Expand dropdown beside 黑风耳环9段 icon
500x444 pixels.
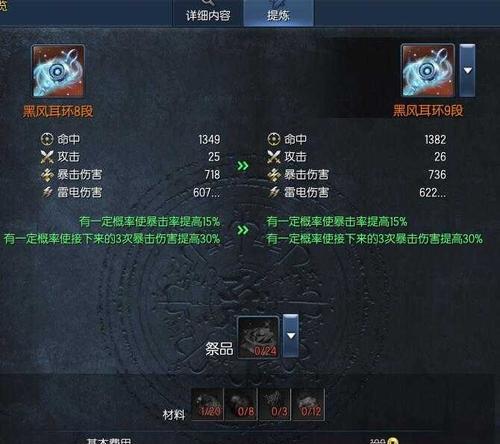pyautogui.click(x=467, y=70)
